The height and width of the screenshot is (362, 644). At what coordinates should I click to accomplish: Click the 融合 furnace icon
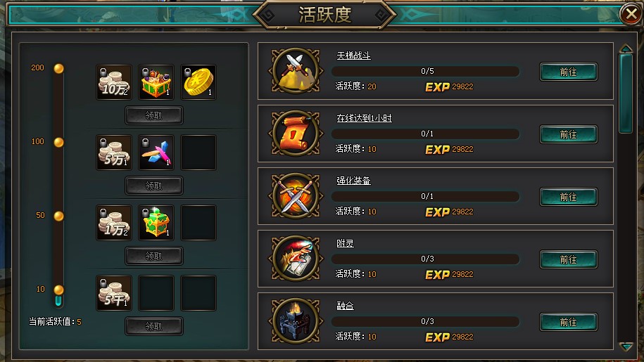[x=296, y=321]
